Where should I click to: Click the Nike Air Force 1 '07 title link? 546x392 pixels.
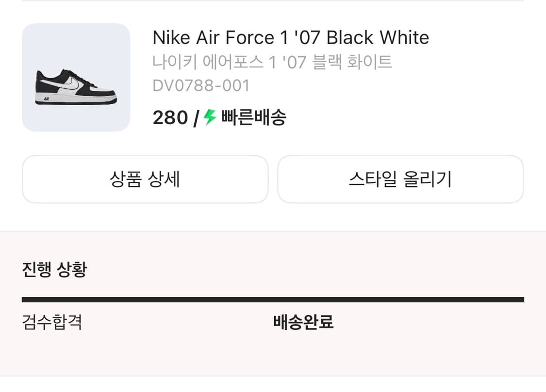pyautogui.click(x=291, y=37)
